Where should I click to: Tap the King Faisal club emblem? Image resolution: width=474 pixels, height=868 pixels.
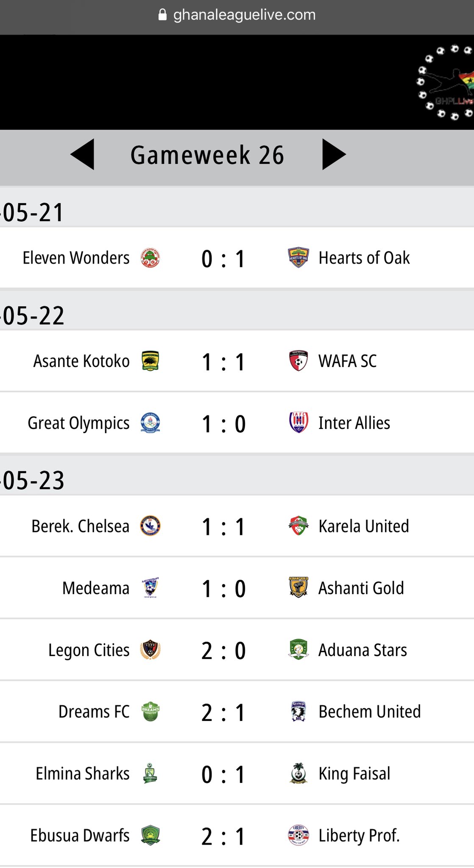click(x=298, y=773)
